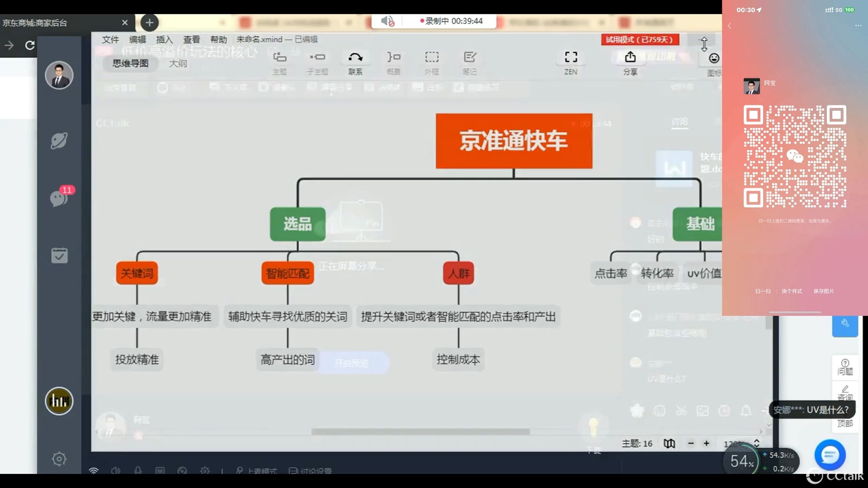Open the three-dot menu on phone overlay

[x=858, y=26]
